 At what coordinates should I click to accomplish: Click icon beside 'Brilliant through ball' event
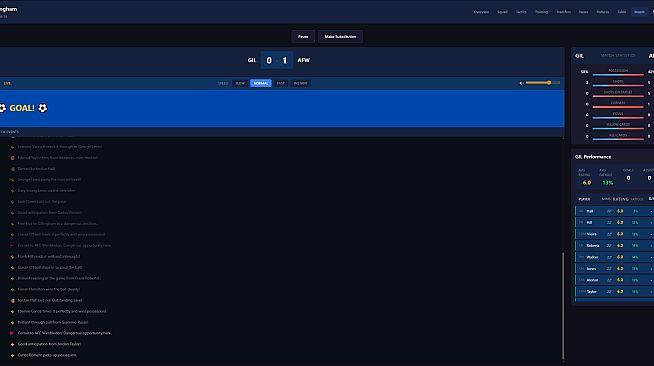(12, 323)
